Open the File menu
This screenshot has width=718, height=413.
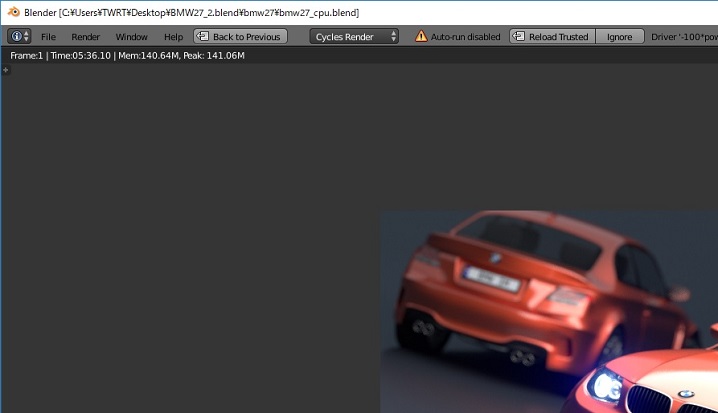coord(48,37)
